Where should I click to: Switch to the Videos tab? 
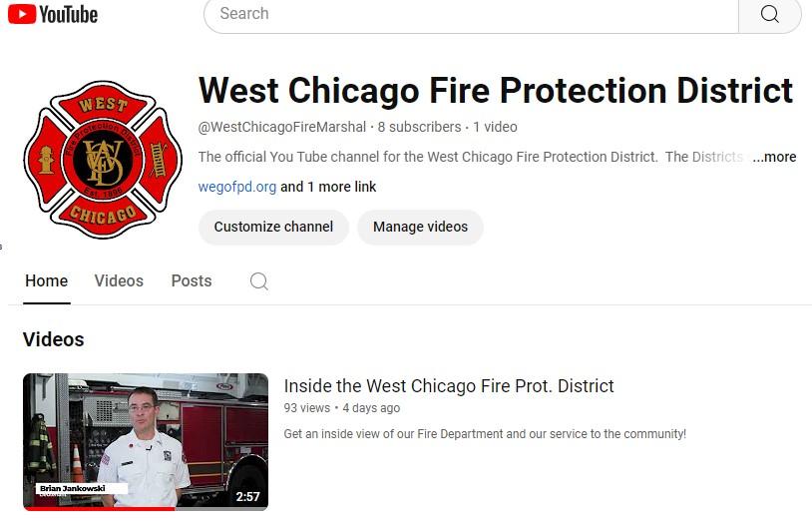click(119, 280)
